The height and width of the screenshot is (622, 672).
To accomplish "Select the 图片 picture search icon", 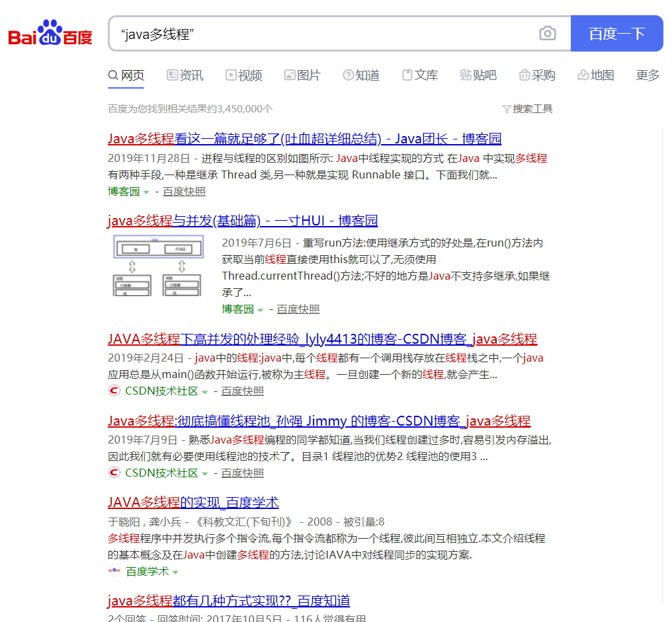I will 289,75.
